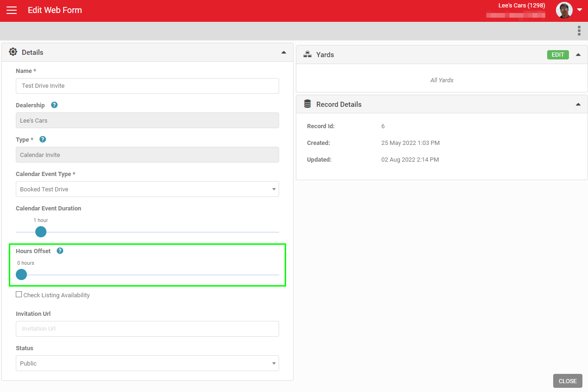Show help for Hours Offset

(x=60, y=251)
